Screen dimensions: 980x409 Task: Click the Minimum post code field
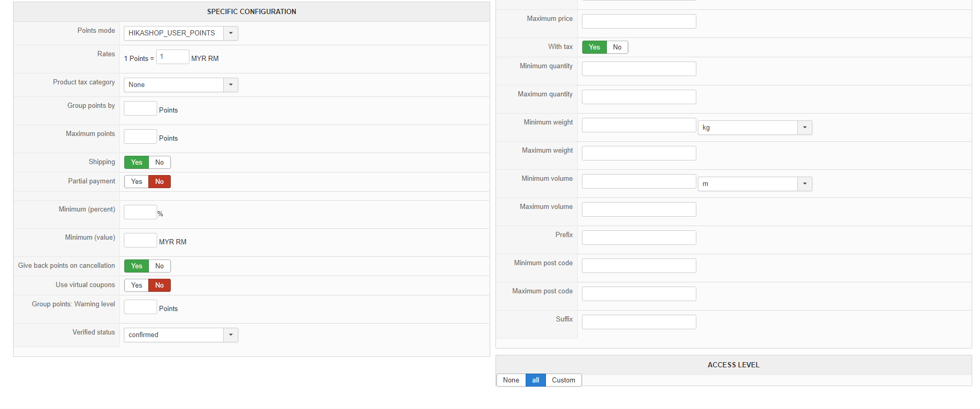[639, 266]
